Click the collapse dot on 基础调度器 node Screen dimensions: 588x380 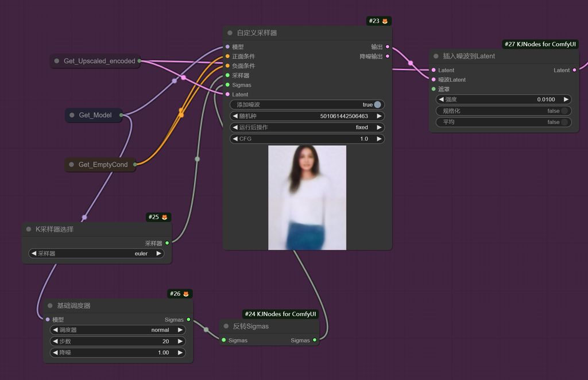(x=50, y=306)
